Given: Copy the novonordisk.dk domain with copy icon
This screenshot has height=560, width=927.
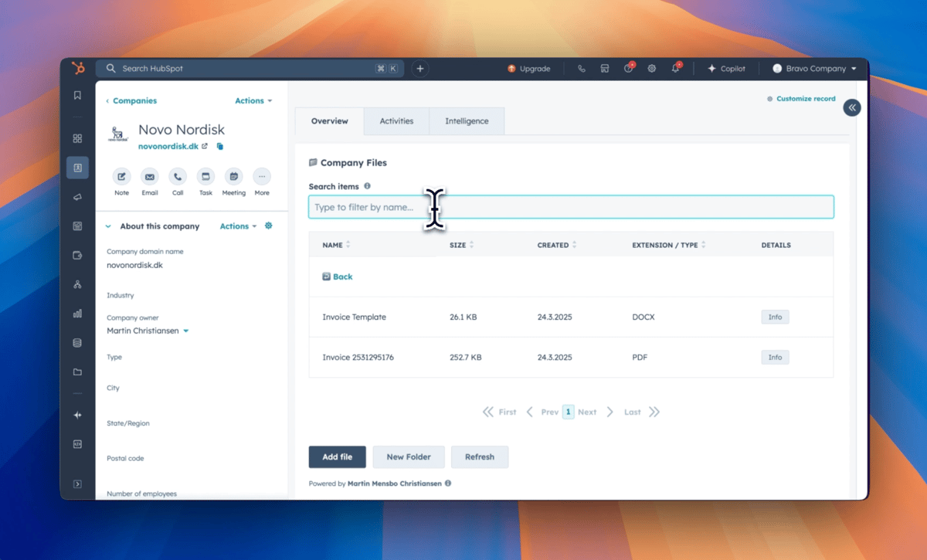Looking at the screenshot, I should [220, 146].
